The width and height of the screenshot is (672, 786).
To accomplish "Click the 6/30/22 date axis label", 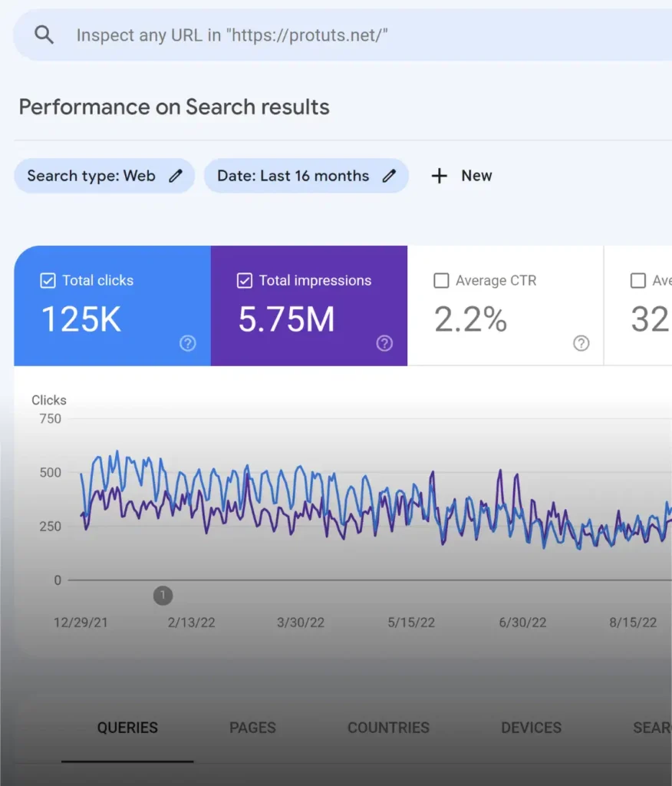I will pos(522,623).
